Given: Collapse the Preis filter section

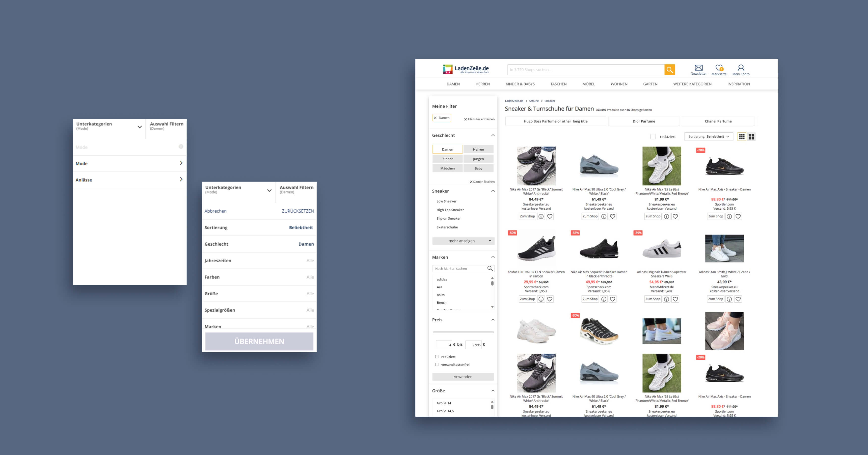Looking at the screenshot, I should click(493, 320).
